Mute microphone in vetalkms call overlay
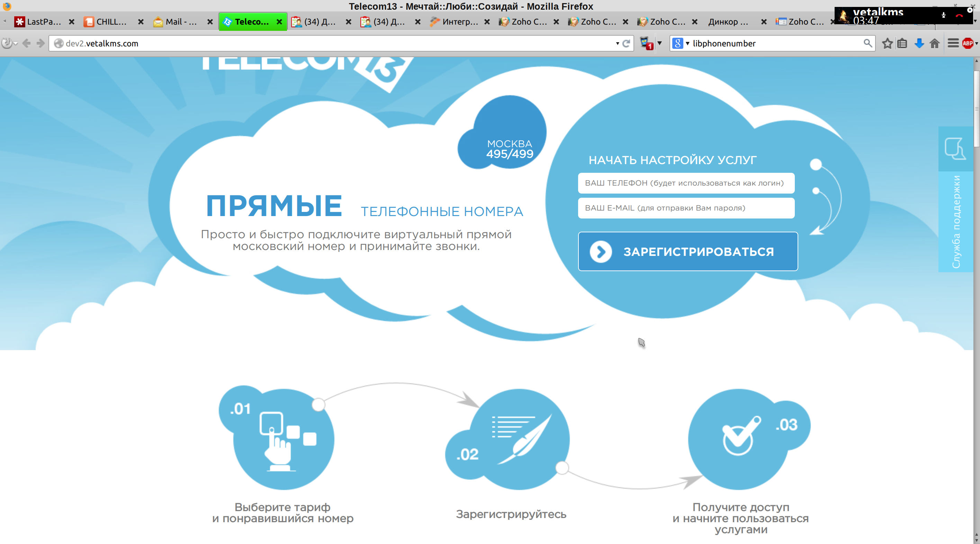Screen dimensions: 980x544 pyautogui.click(x=943, y=15)
